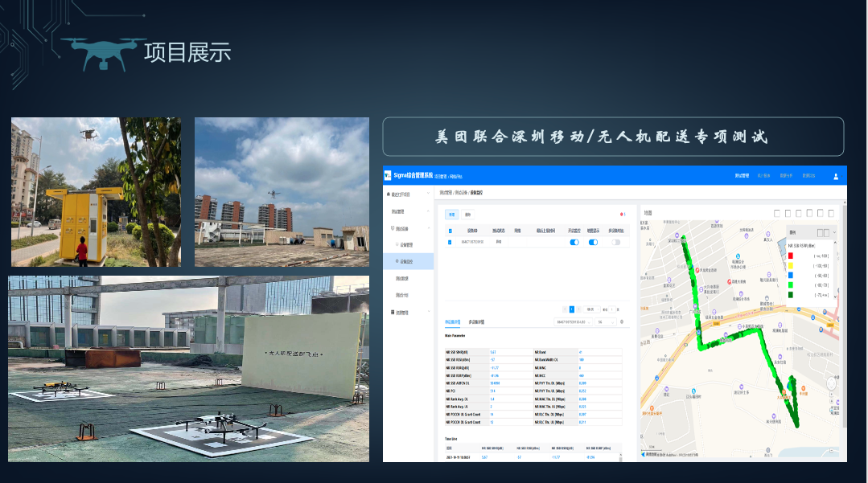Click the fifth of six map toolbar icons
Image resolution: width=868 pixels, height=483 pixels.
point(820,213)
